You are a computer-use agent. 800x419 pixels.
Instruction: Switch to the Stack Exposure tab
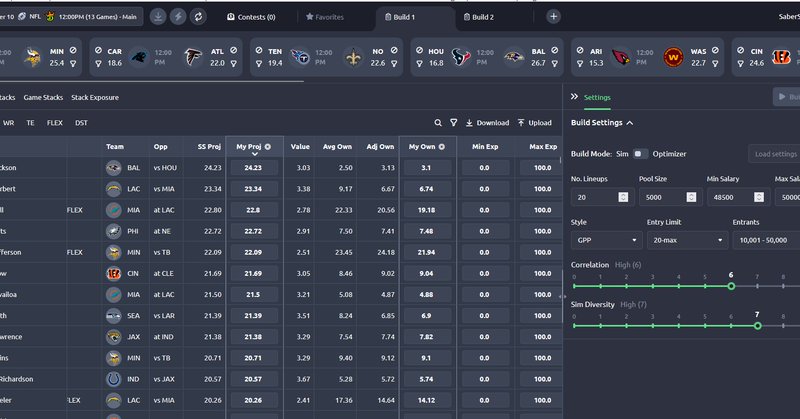(x=95, y=97)
